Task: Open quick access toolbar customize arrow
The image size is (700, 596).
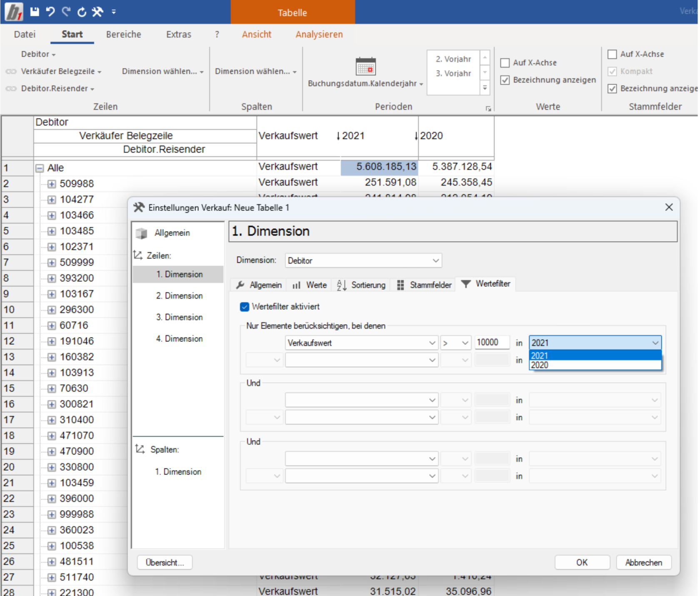Action: pyautogui.click(x=113, y=12)
